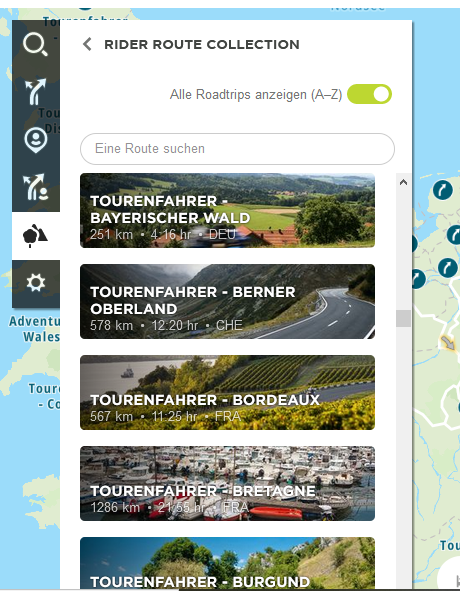This screenshot has width=460, height=591.
Task: Toggle Alle Roadtrips anzeigen (A–Z) switch
Action: [369, 94]
